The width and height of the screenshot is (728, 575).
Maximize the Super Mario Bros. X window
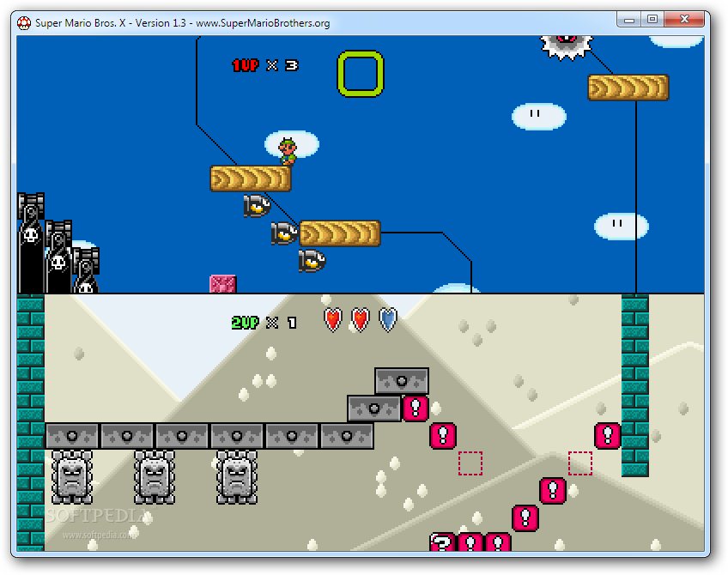pyautogui.click(x=652, y=19)
